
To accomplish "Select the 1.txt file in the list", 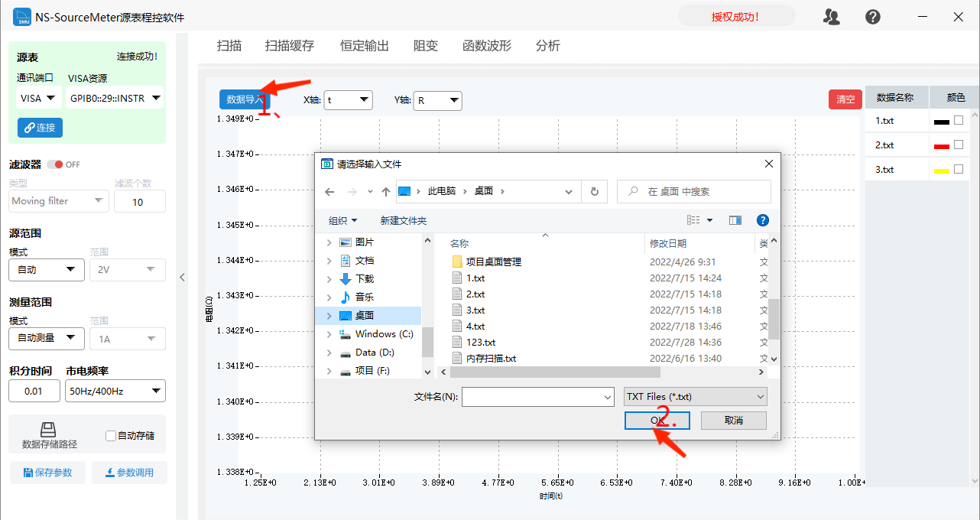I will [x=475, y=278].
